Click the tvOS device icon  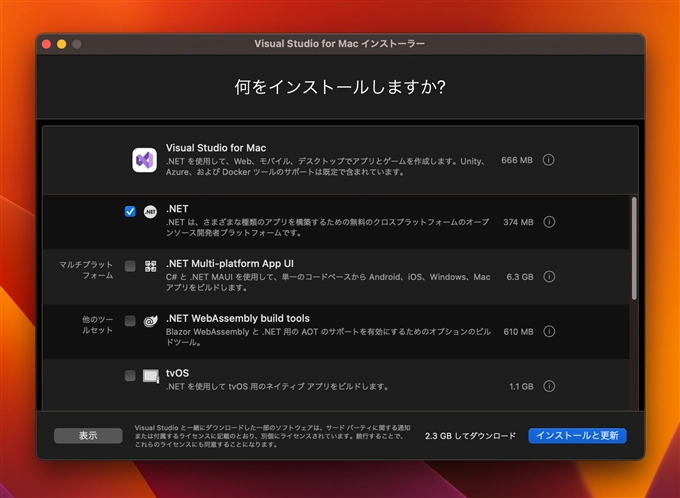click(x=151, y=376)
